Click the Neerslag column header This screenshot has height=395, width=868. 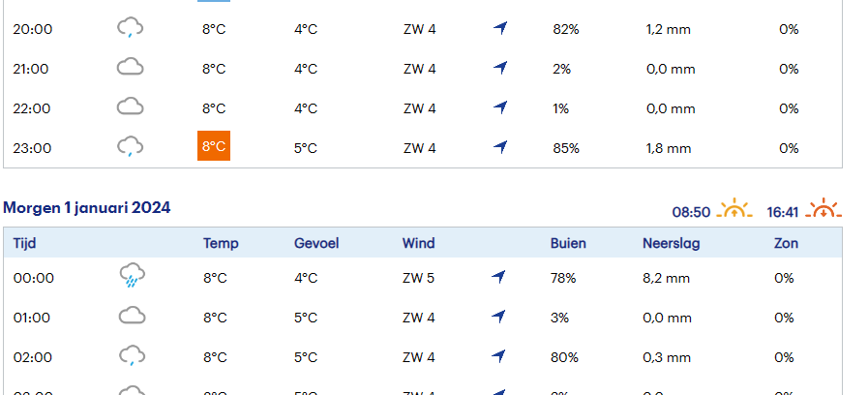tap(672, 243)
